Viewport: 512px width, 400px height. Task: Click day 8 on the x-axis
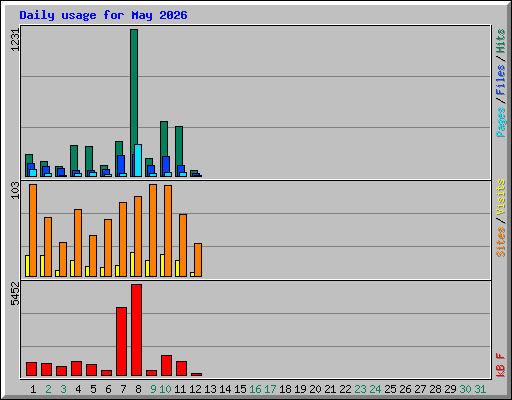[138, 389]
